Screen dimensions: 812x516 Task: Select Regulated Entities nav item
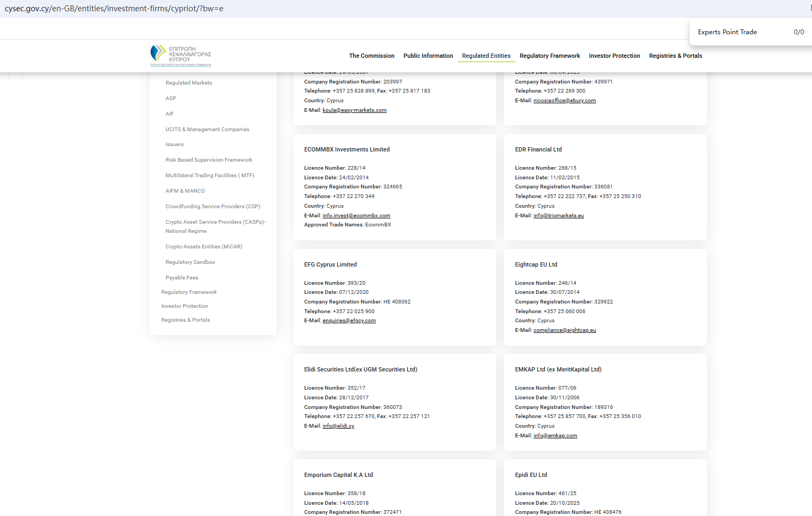click(x=486, y=56)
